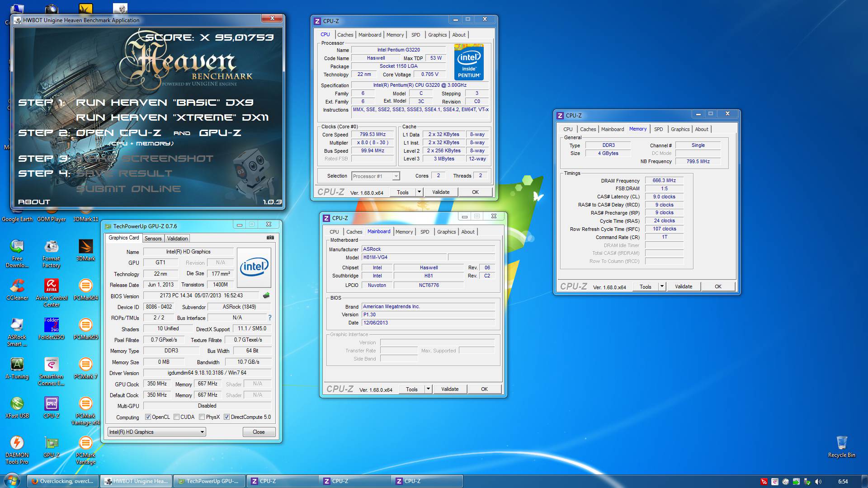Screen dimensions: 868x488
Task: Switch to TechPowerUp GPU-Z taskbar item
Action: click(209, 481)
